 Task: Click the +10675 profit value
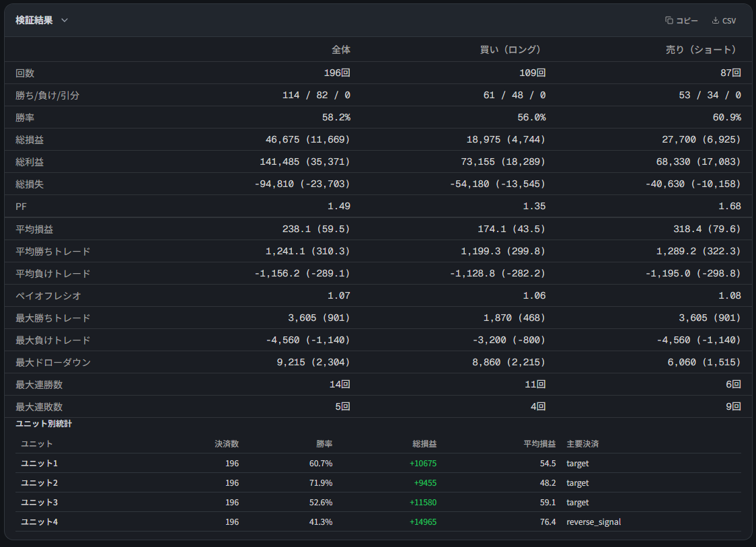tap(423, 463)
